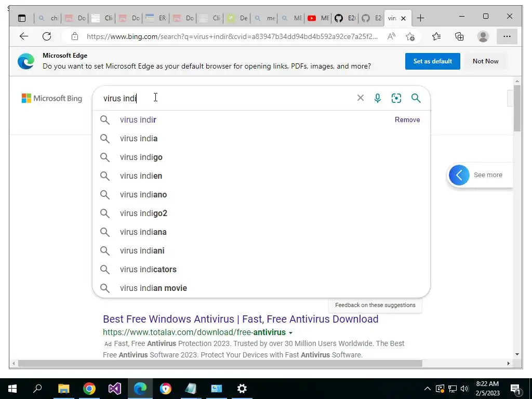Remove the 'virus indir' suggestion

coord(407,120)
